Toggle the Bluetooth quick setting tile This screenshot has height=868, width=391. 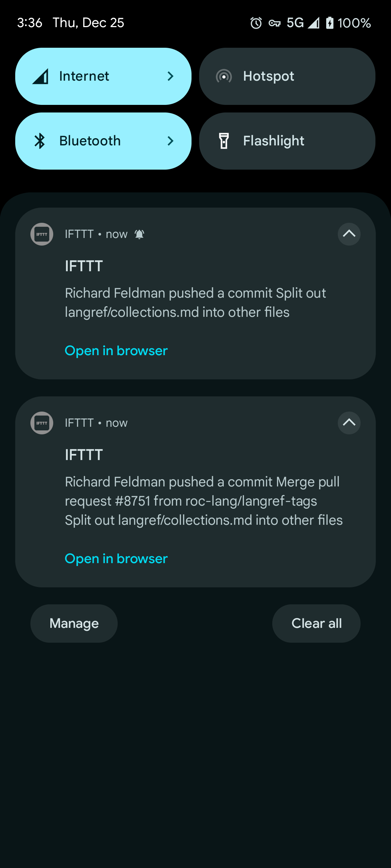tap(91, 141)
